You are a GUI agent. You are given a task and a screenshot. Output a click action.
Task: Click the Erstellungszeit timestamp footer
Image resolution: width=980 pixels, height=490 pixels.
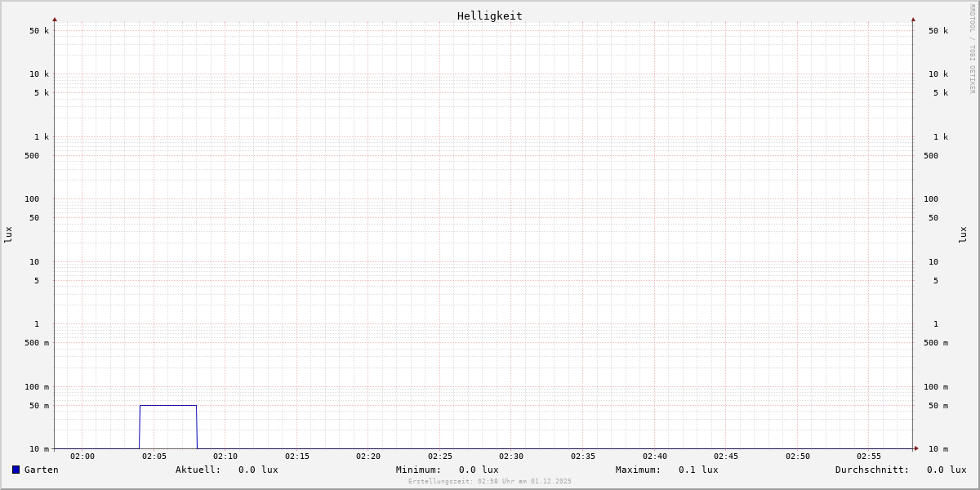tap(489, 482)
